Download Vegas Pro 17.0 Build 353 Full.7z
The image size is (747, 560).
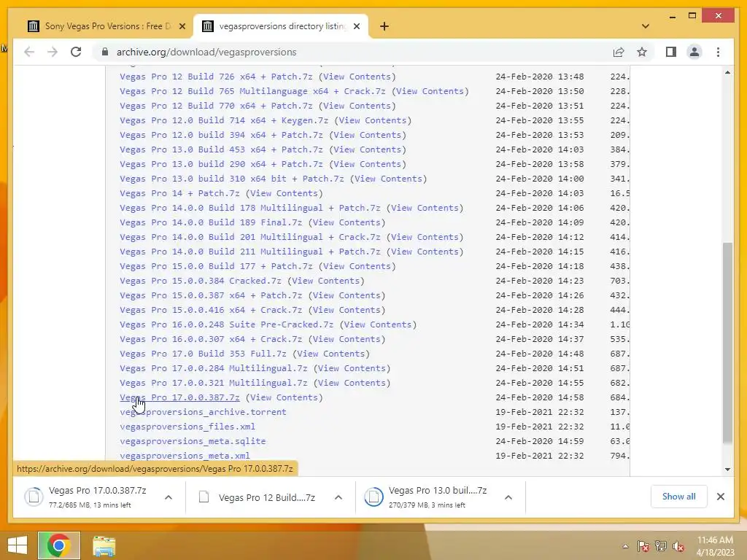click(203, 354)
